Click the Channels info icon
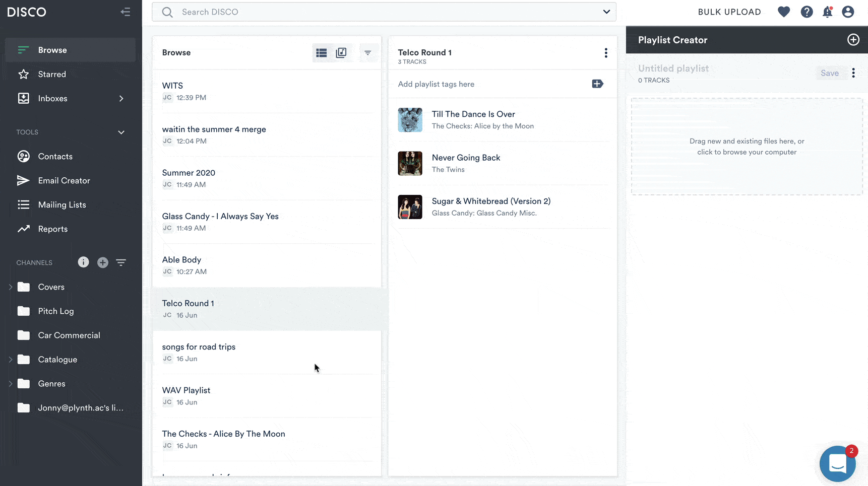The width and height of the screenshot is (868, 486). 83,262
